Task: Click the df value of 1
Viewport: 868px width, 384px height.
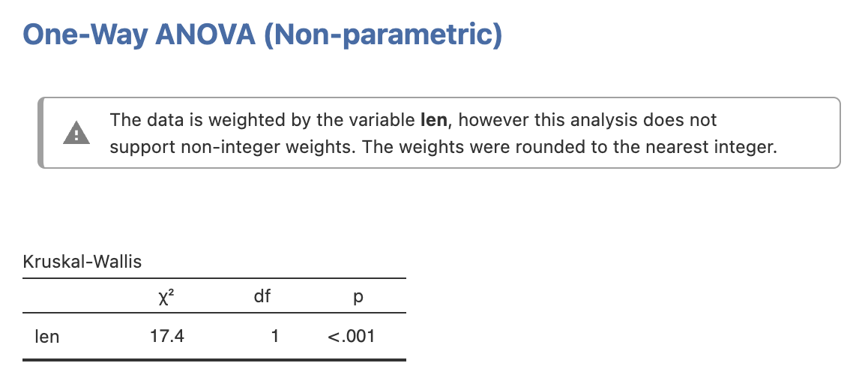Action: point(275,336)
